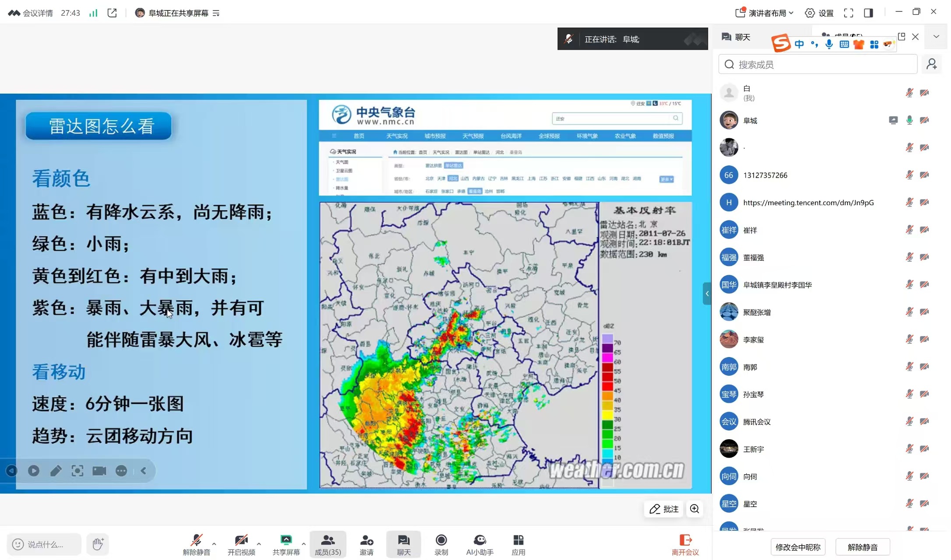This screenshot has width=951, height=560.
Task: Click the zoom-in magnifier beside 批注
Action: coord(695,509)
